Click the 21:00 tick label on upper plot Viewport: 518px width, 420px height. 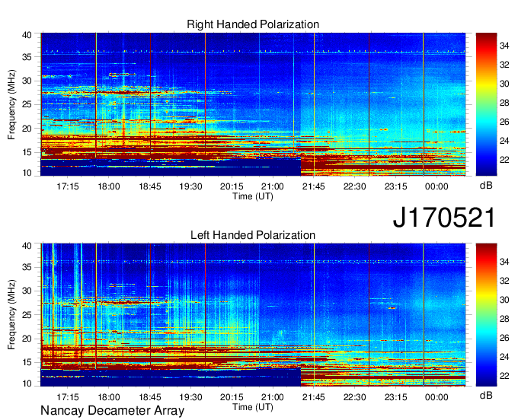[273, 186]
